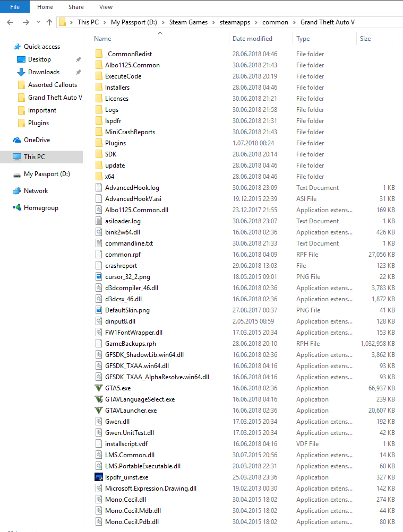Sort by Type column header
The width and height of the screenshot is (403, 532).
[303, 39]
